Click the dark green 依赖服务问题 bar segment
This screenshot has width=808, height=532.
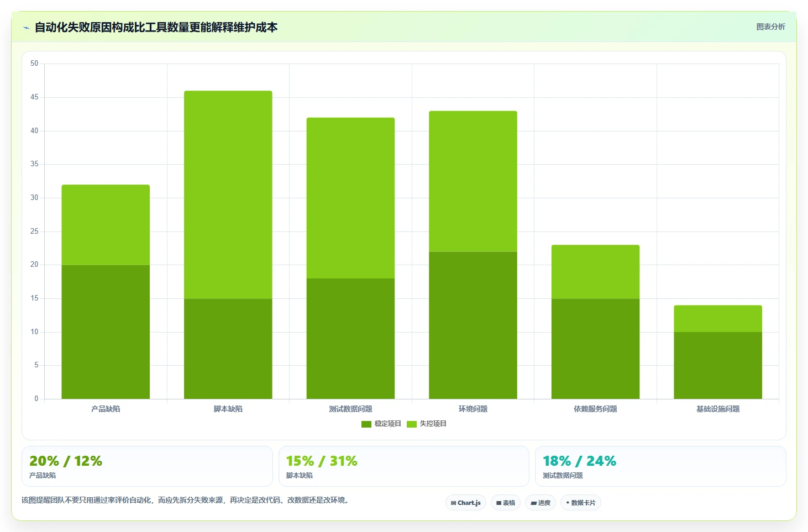coord(596,349)
